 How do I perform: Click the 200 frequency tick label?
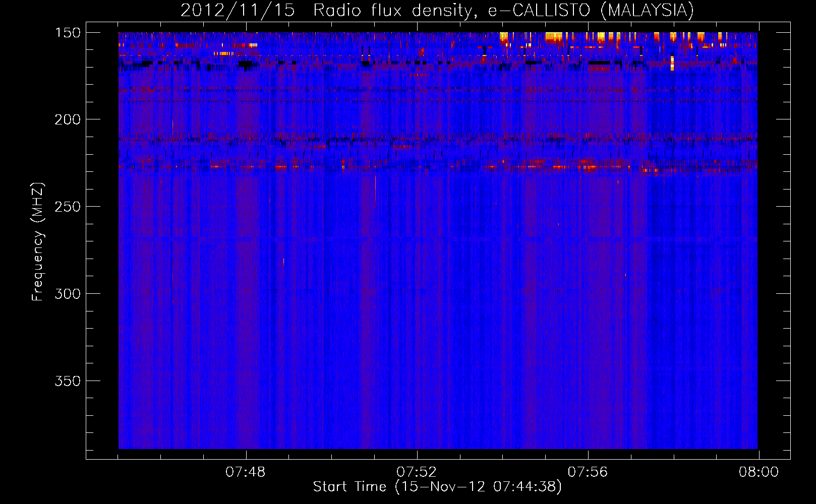tap(68, 119)
